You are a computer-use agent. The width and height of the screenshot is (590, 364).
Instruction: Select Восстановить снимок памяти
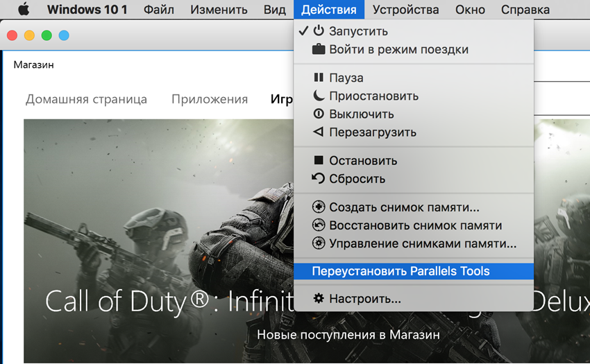pos(415,225)
